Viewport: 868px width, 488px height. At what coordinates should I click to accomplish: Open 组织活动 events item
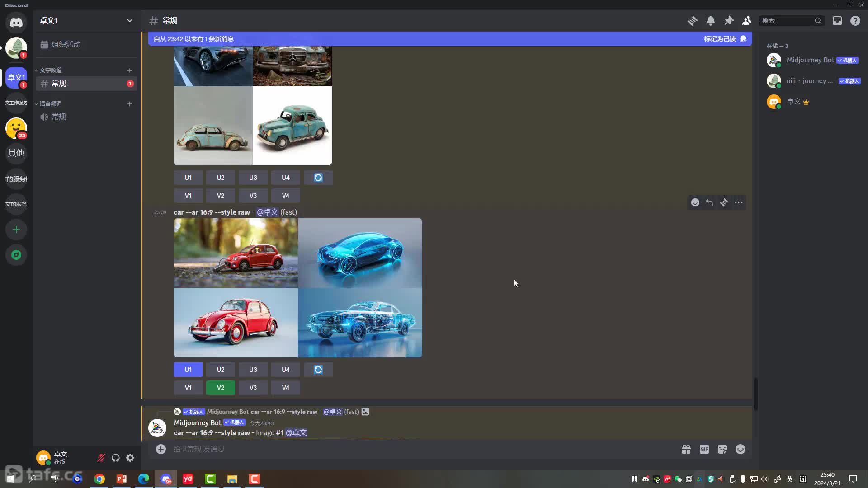86,44
